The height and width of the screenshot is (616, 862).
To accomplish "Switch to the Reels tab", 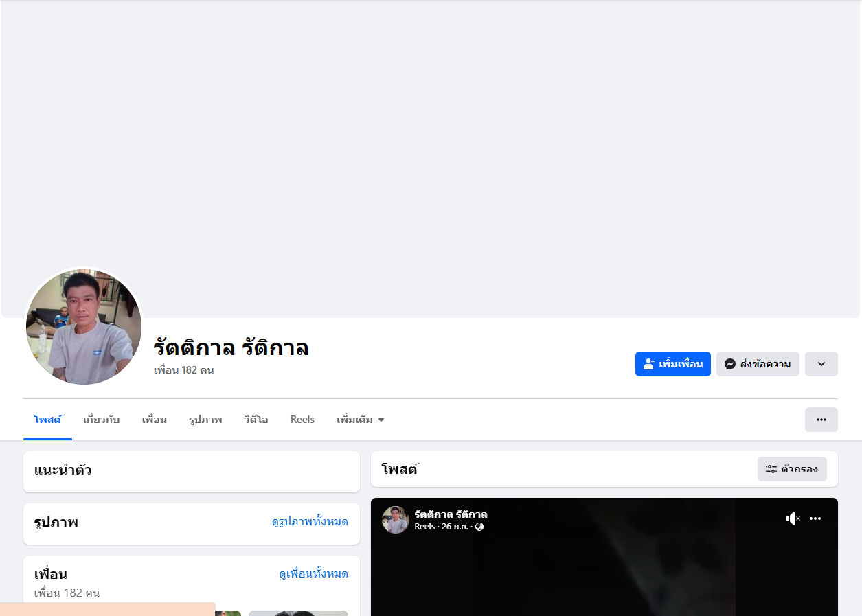I will point(302,420).
